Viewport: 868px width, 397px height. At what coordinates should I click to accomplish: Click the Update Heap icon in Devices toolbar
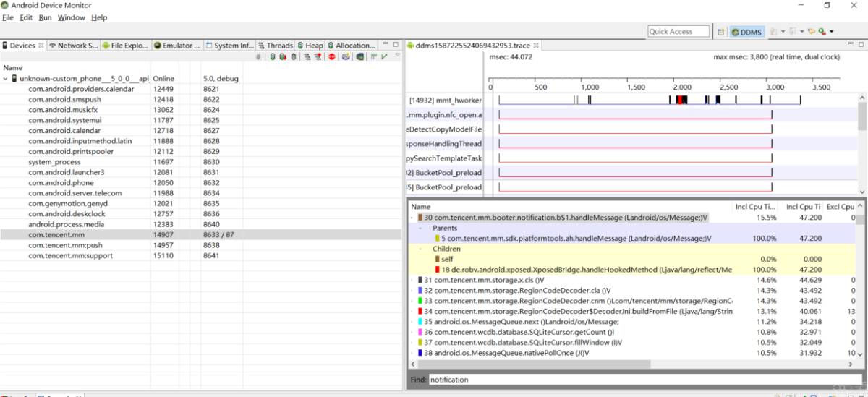tap(273, 56)
